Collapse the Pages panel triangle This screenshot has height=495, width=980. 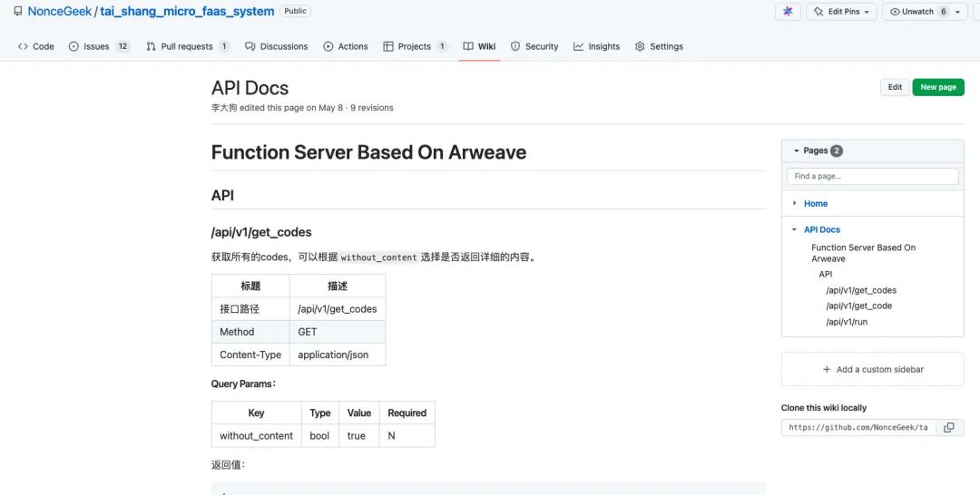[797, 150]
